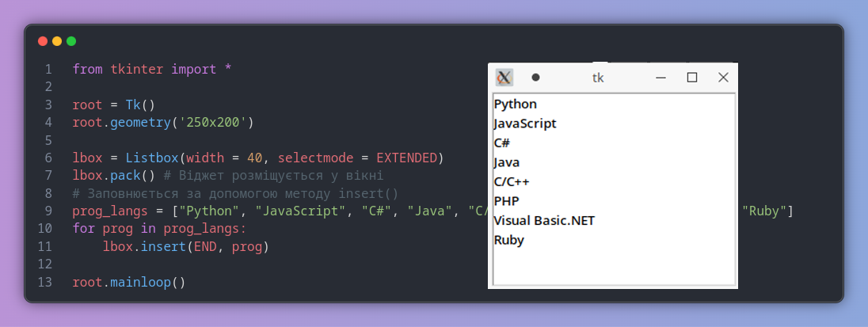Choose the C# list entry

[501, 143]
